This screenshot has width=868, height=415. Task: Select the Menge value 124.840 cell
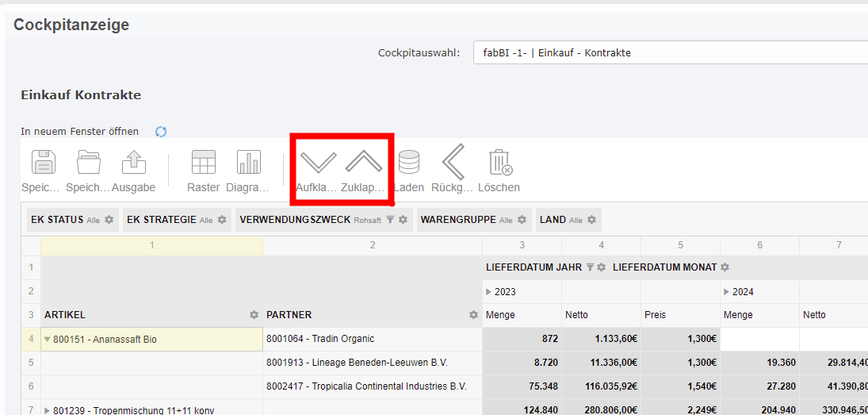(x=522, y=407)
